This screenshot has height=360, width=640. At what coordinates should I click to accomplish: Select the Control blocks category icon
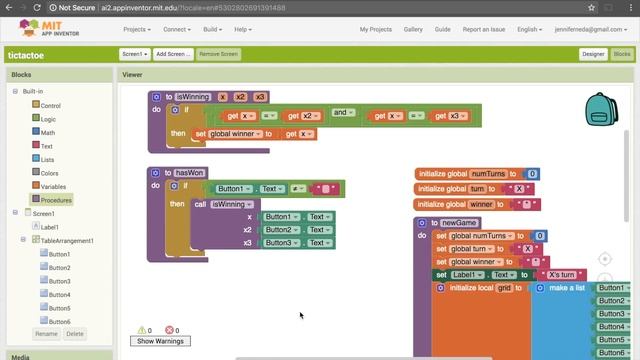click(x=36, y=104)
